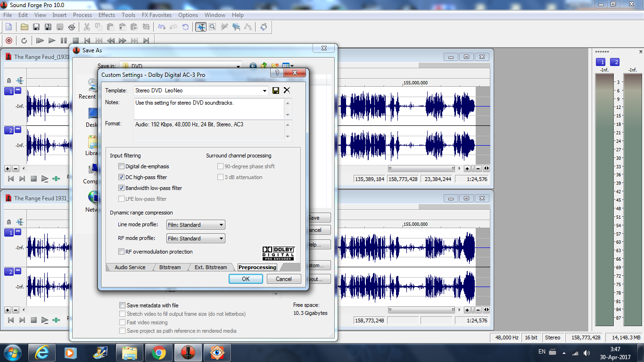Screen dimensions: 644x362
Task: Click the Cut scissors icon
Action: click(x=87, y=27)
